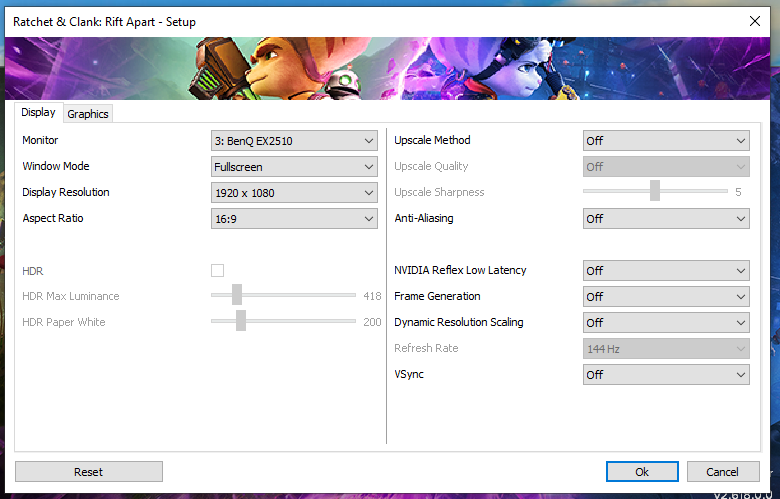Click the HDR Paper White value 200

pos(372,322)
